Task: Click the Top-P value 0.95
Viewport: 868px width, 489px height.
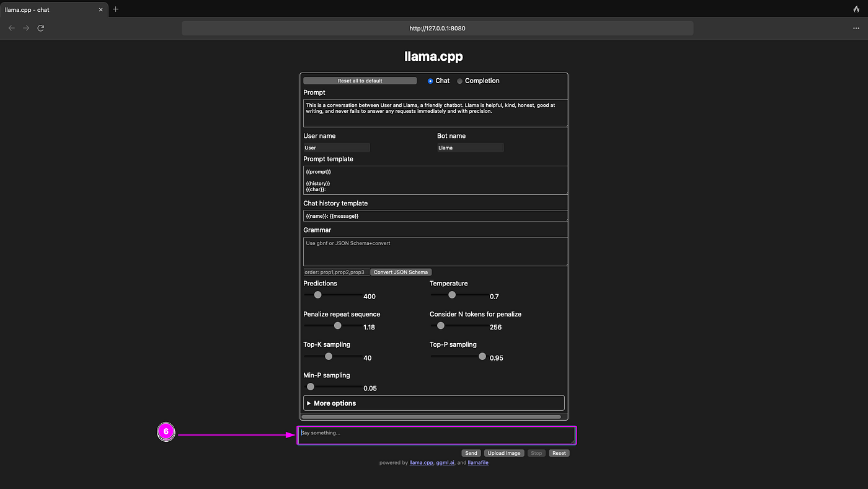Action: (497, 358)
